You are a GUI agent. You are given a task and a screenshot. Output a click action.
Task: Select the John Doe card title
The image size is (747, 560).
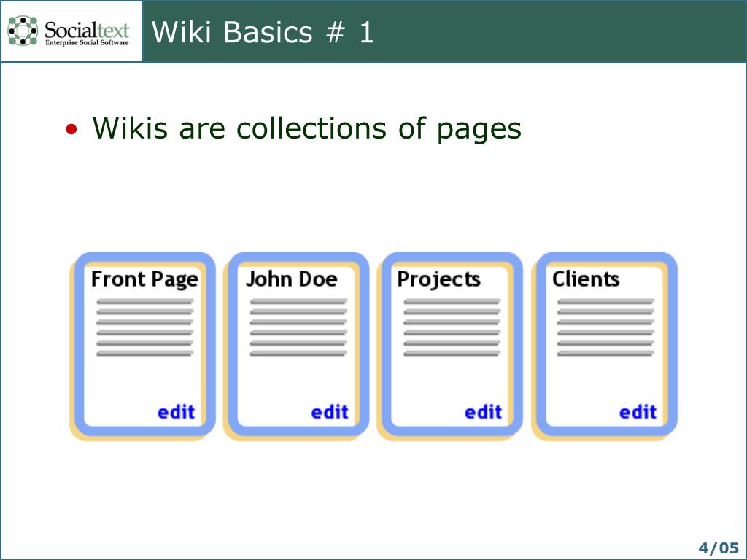(292, 279)
